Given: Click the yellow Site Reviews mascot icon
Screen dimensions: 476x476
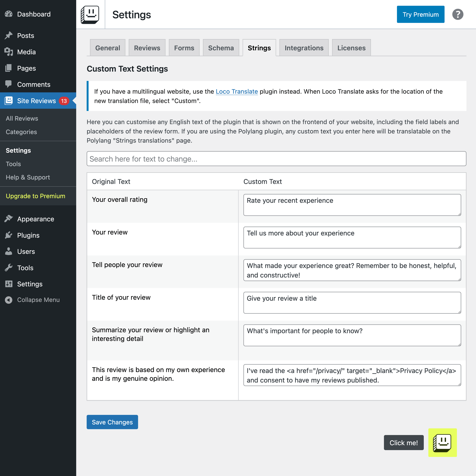Looking at the screenshot, I should (x=442, y=442).
